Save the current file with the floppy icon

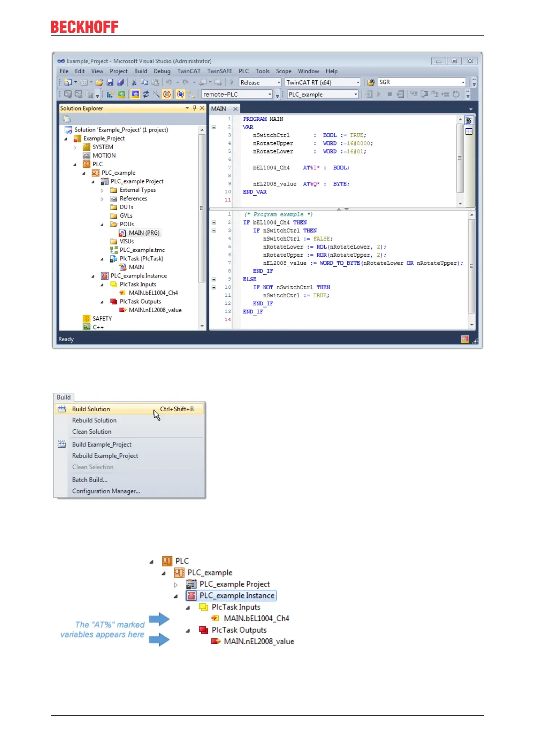click(110, 82)
